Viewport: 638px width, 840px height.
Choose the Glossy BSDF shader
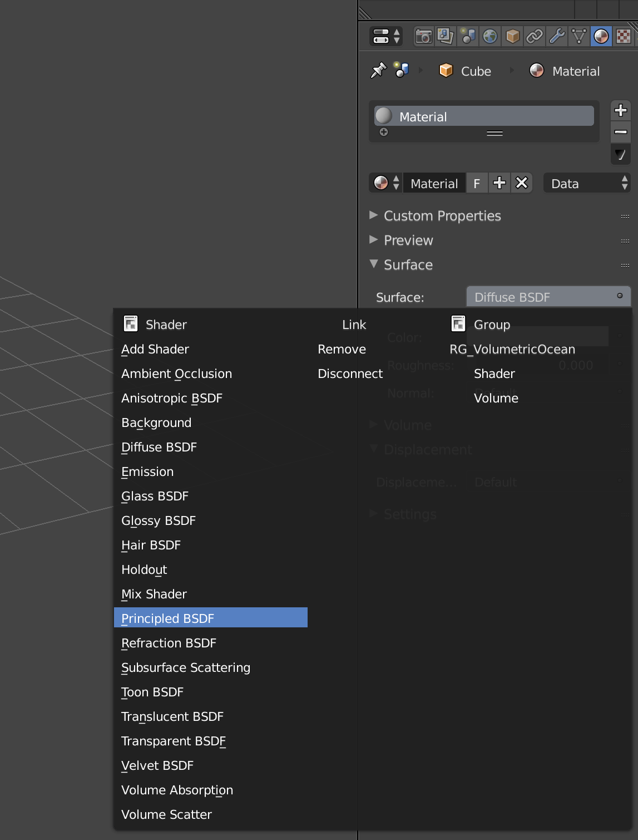[x=211, y=520]
